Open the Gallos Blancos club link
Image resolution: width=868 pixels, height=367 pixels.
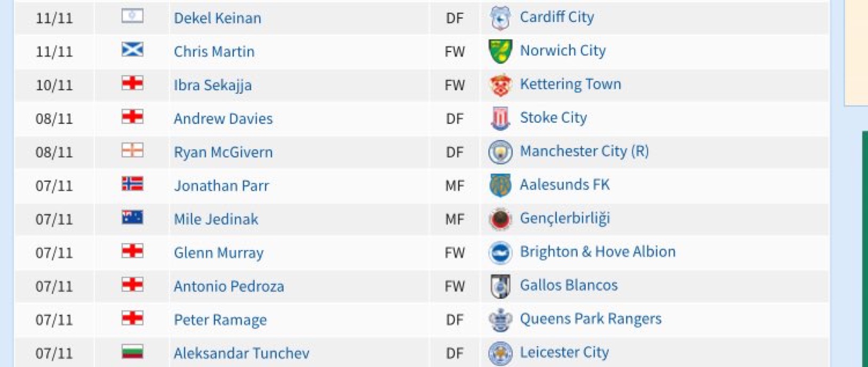[568, 285]
